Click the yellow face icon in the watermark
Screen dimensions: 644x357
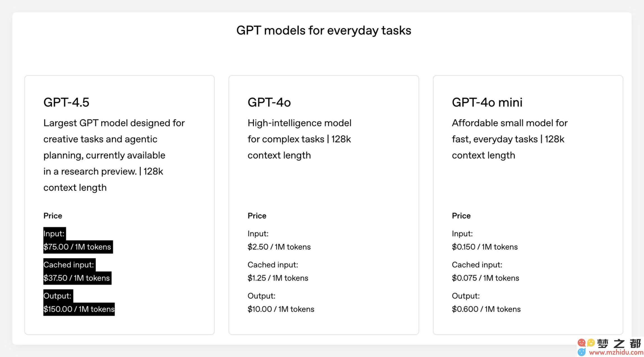click(x=591, y=343)
